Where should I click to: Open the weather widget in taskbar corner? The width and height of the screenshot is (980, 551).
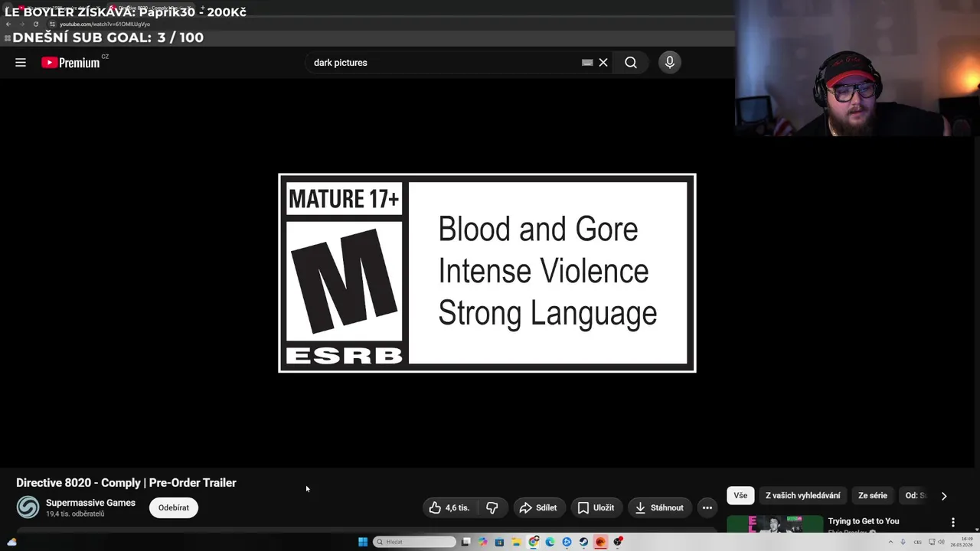click(x=11, y=542)
